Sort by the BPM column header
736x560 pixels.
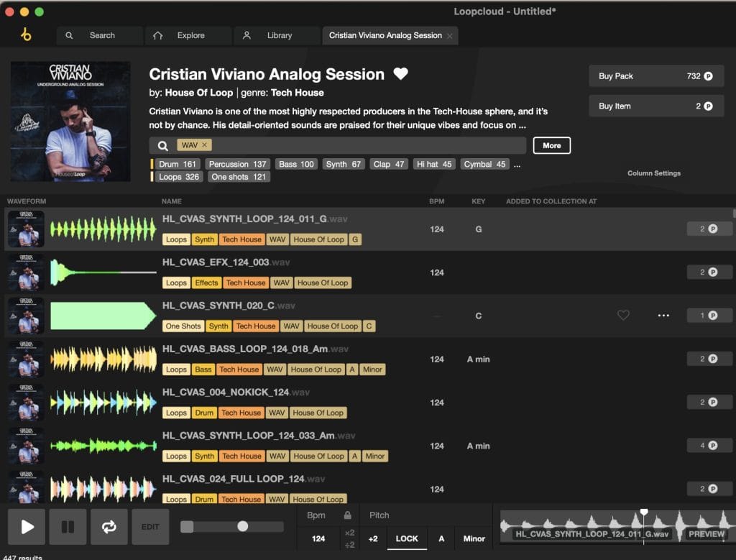tap(436, 201)
